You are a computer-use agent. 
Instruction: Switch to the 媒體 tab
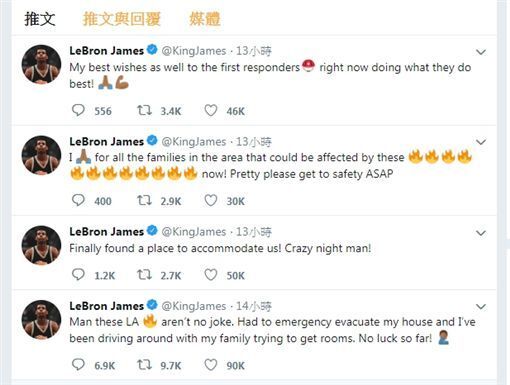pos(205,19)
